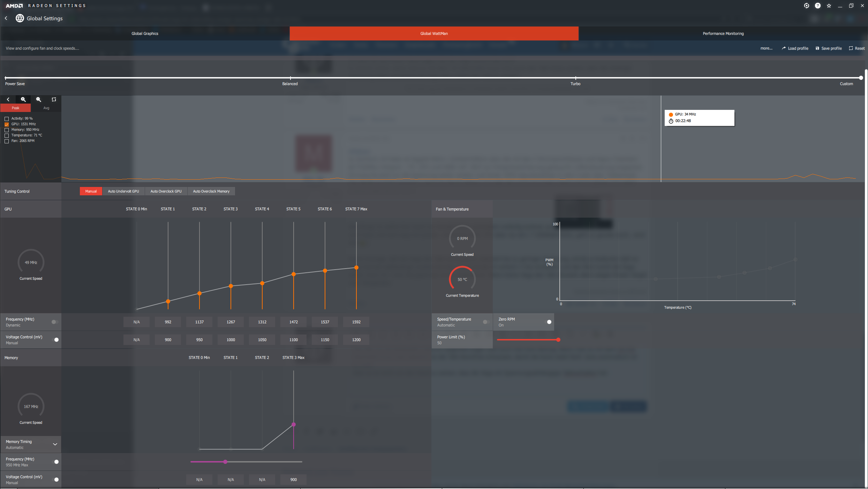Zoom out of the histogram graph
Screen dimensions: 868x489
point(39,99)
